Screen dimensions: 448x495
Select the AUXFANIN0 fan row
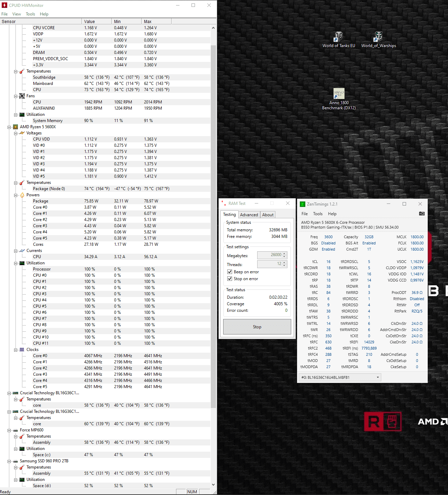105,108
